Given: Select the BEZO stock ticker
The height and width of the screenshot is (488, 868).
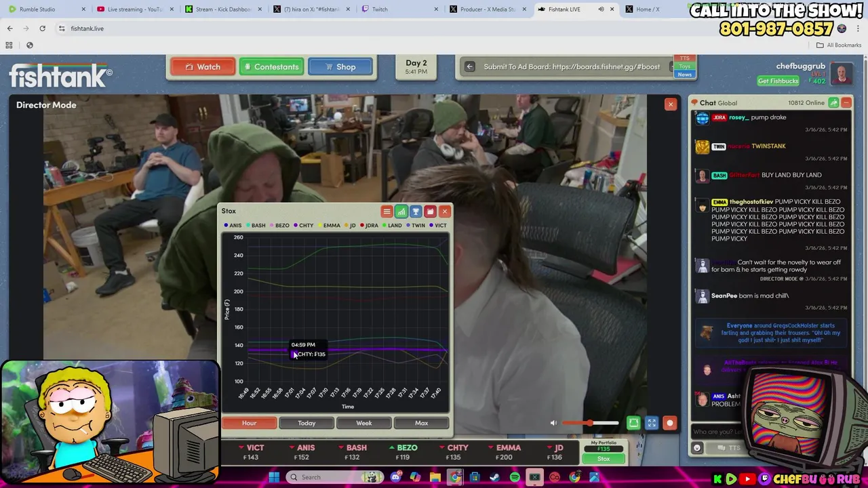Looking at the screenshot, I should (403, 452).
